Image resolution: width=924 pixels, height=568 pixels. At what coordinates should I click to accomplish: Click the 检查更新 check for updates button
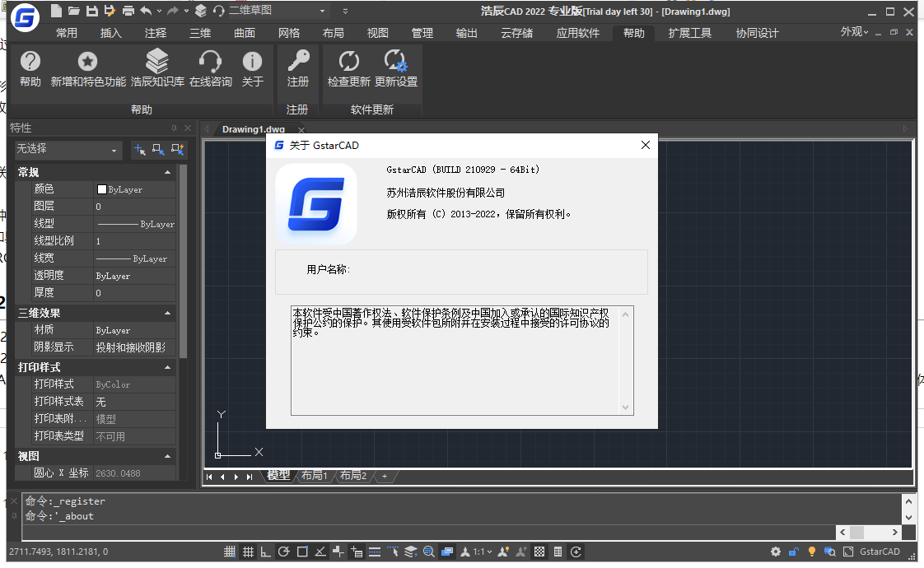(349, 69)
